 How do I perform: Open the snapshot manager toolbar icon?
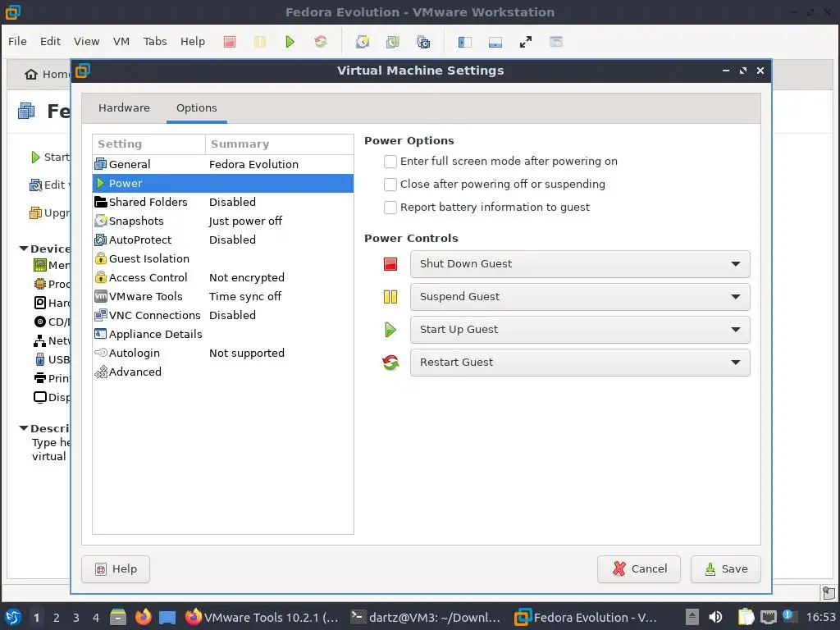[423, 42]
